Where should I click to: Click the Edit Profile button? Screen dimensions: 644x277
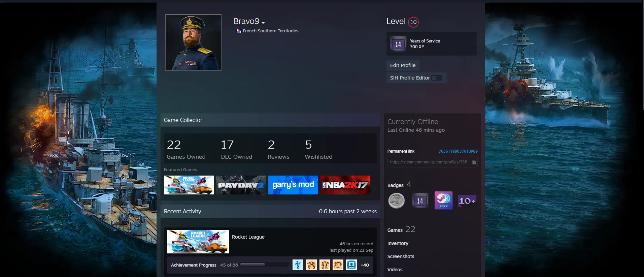pos(403,65)
